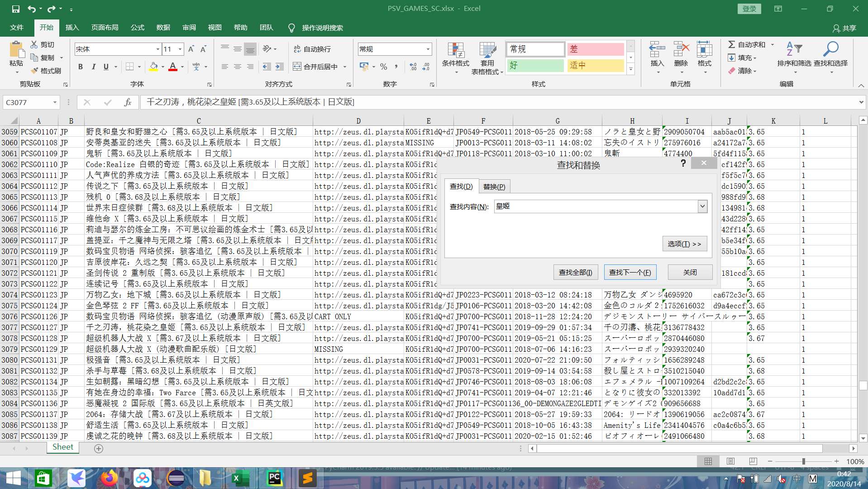Image resolution: width=868 pixels, height=489 pixels.
Task: Click the Cut (剪切) scissors icon
Action: [34, 44]
